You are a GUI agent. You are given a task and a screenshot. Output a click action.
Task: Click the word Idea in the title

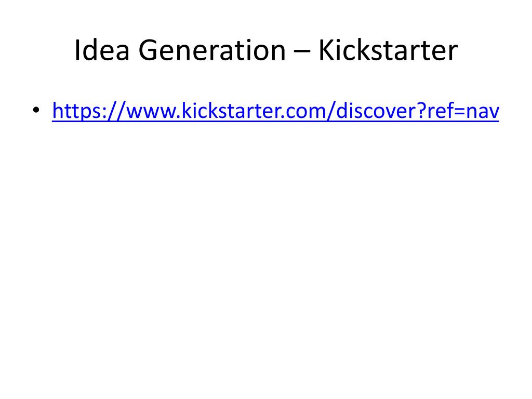coord(102,50)
